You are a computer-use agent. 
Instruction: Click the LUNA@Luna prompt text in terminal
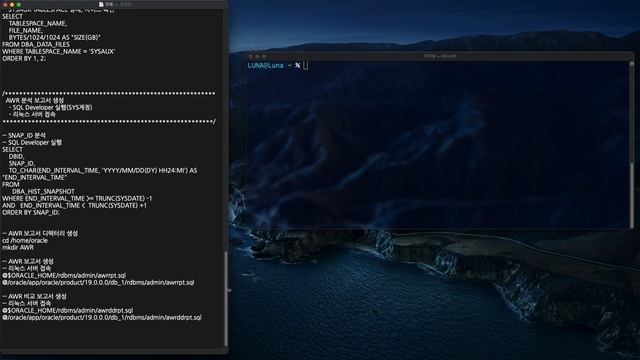[265, 65]
